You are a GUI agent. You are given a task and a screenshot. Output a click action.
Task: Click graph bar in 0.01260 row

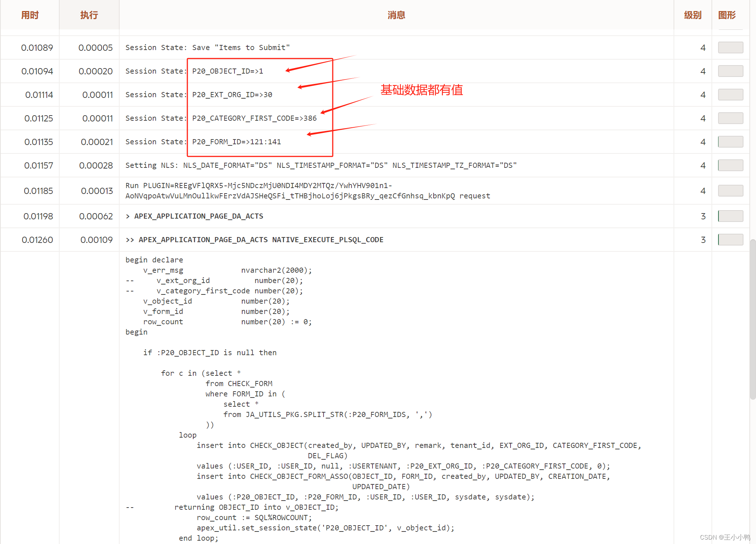point(731,240)
